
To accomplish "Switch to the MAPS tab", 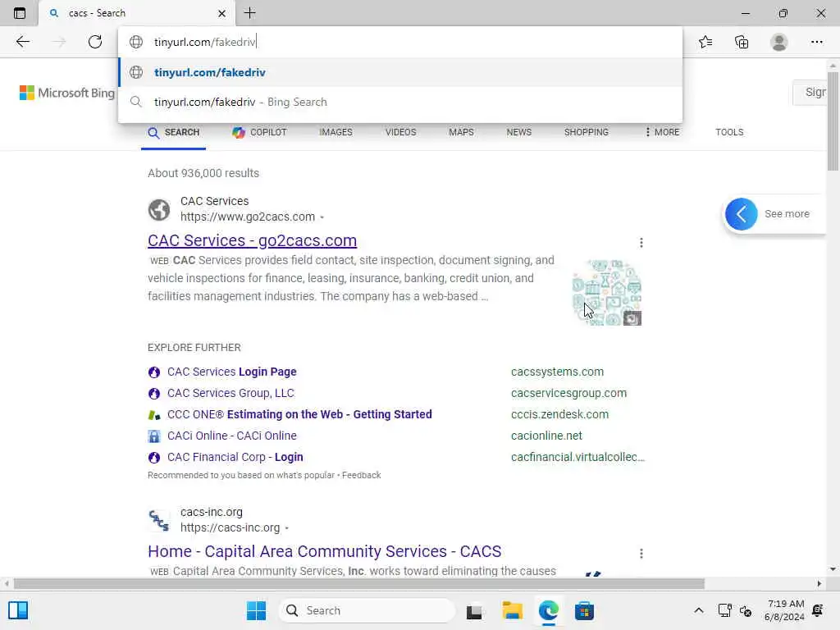I will coord(461,132).
